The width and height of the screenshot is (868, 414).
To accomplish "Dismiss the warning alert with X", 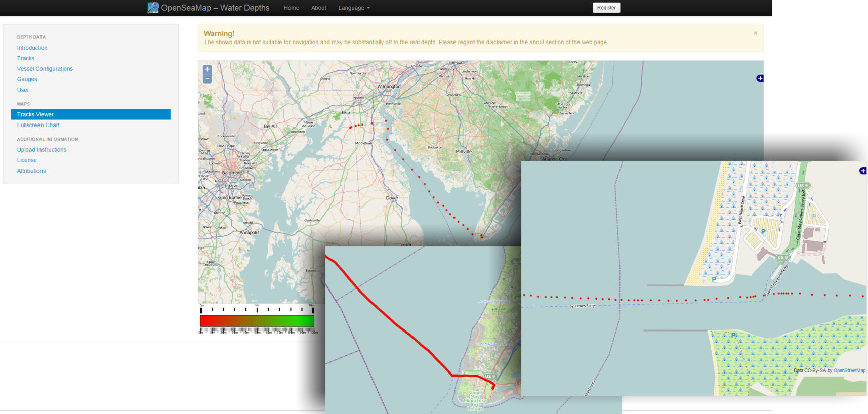I will point(755,33).
